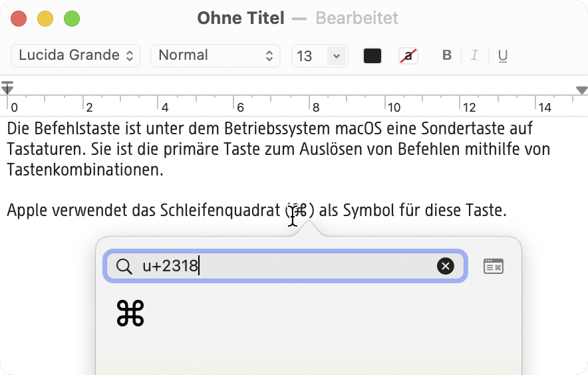Click the Bearbeitet status label
The height and width of the screenshot is (375, 588).
[357, 18]
